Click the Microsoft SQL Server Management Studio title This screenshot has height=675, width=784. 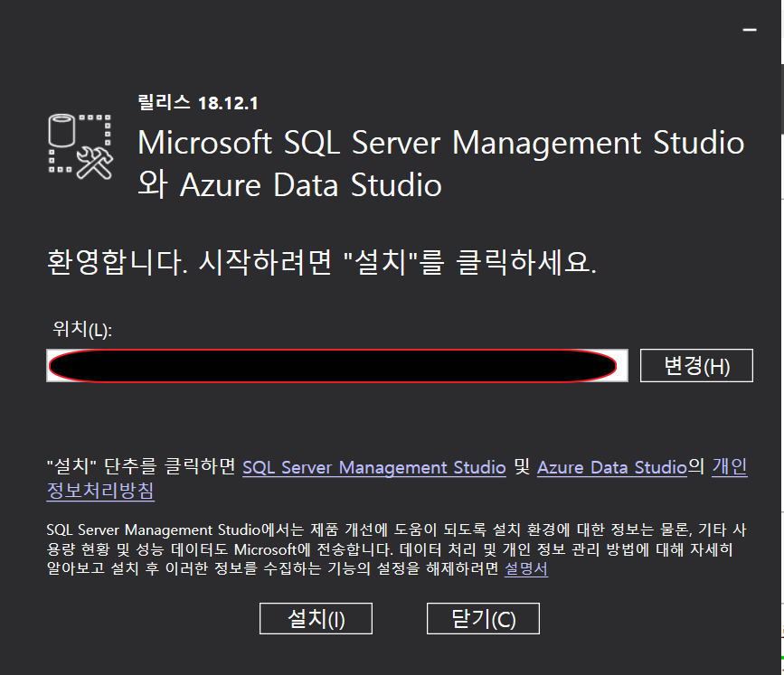pos(440,164)
